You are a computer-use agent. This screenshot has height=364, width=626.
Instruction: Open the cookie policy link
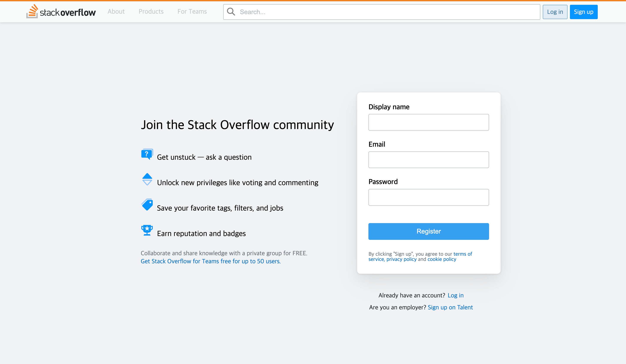point(442,259)
